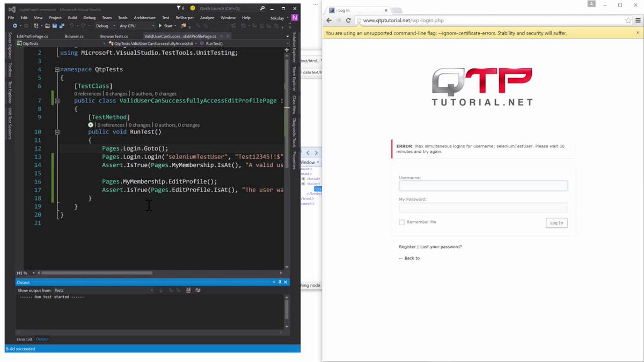
Task: Open the Class View panel
Action: 292,107
